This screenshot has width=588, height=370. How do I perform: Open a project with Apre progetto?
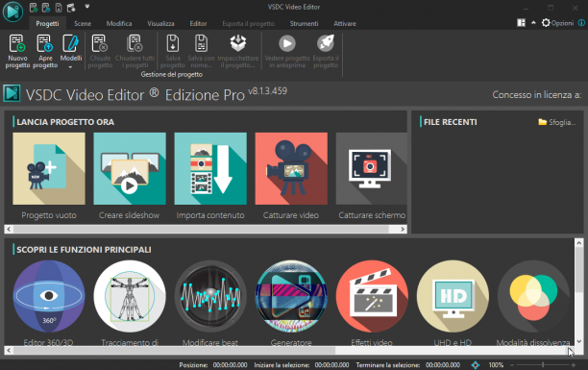pos(45,51)
